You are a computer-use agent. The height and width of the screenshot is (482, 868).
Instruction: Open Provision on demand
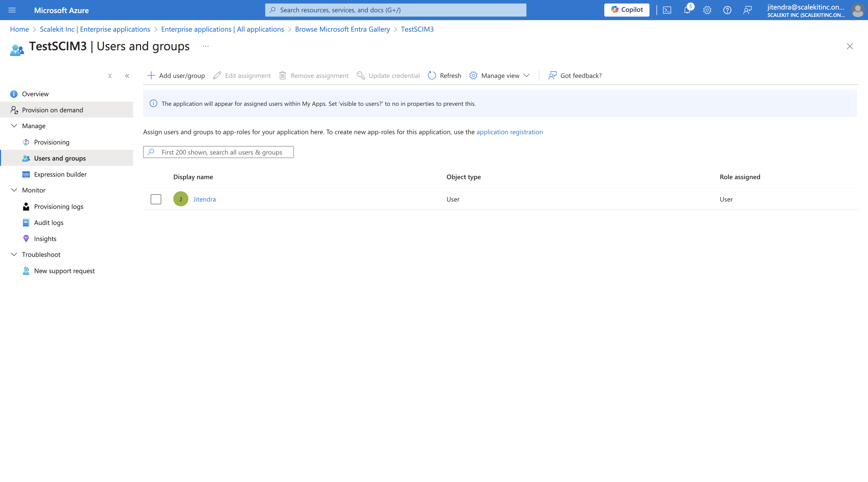(67, 110)
